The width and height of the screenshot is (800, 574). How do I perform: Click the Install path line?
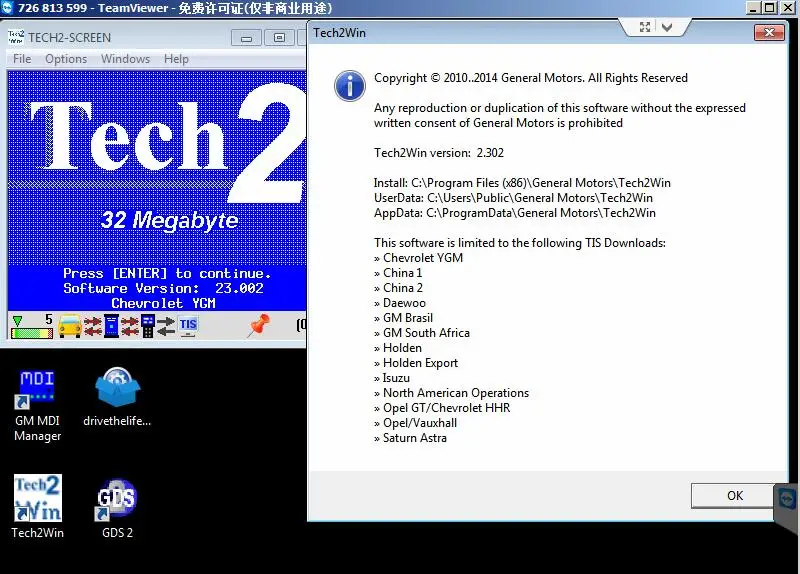[522, 183]
